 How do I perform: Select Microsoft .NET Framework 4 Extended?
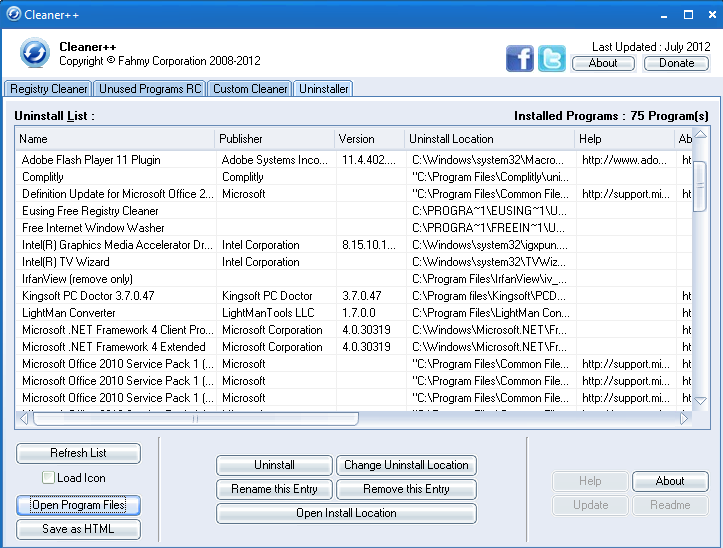click(x=354, y=347)
